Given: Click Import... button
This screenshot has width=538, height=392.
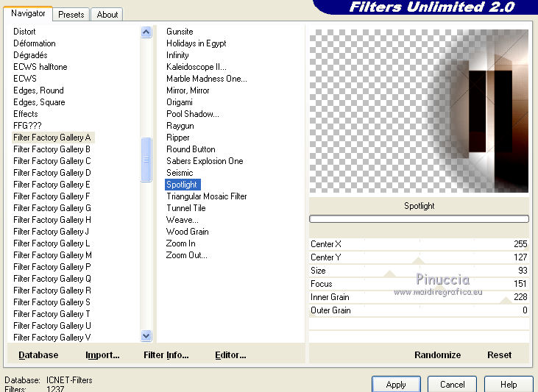Looking at the screenshot, I should 102,355.
